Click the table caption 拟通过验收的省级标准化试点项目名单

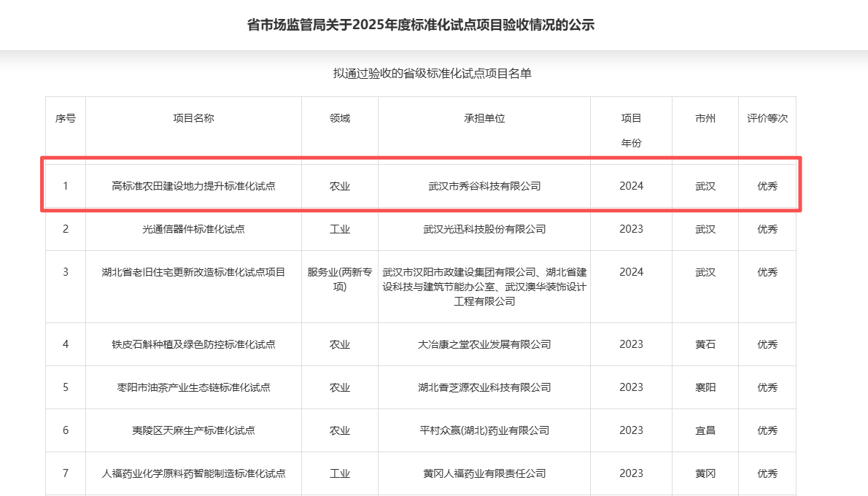pyautogui.click(x=432, y=74)
